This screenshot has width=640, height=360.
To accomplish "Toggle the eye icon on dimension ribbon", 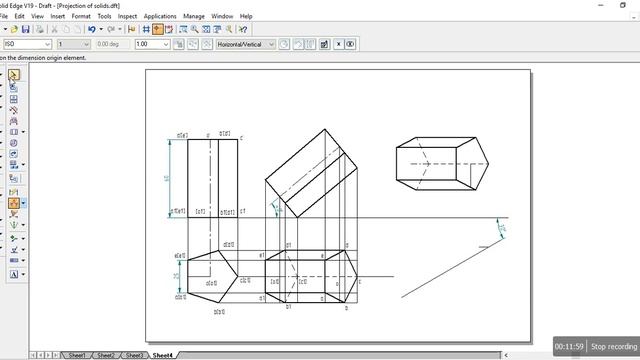I will (350, 44).
